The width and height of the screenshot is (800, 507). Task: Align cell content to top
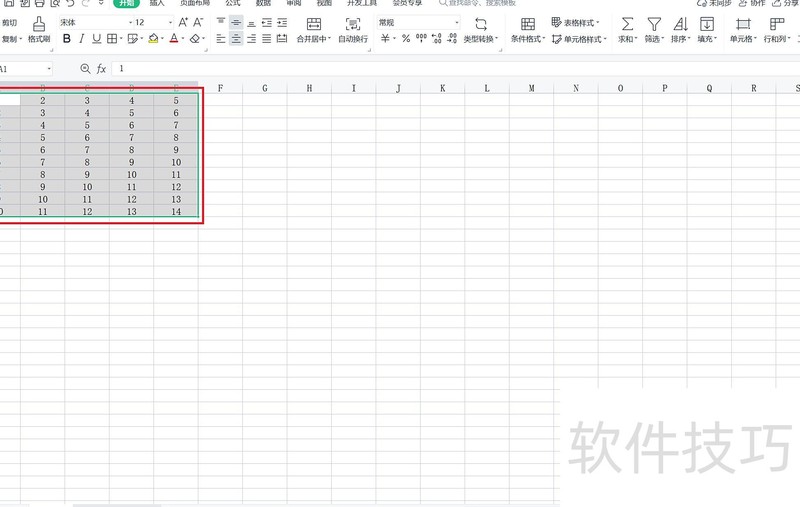(221, 22)
